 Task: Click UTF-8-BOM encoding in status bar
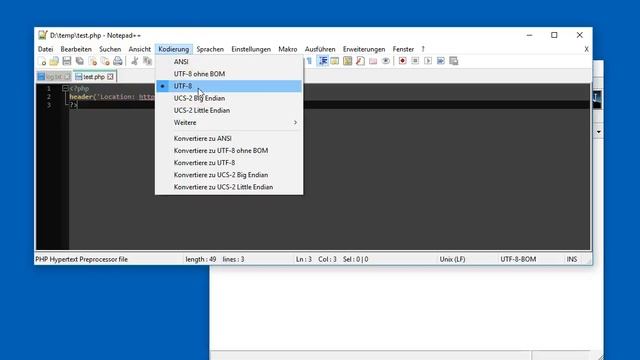(x=518, y=259)
